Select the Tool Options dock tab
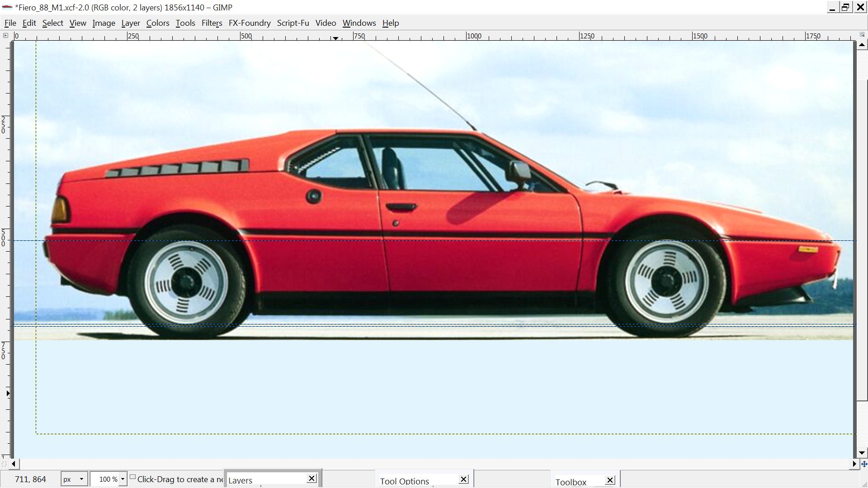This screenshot has width=868, height=488. click(x=404, y=481)
